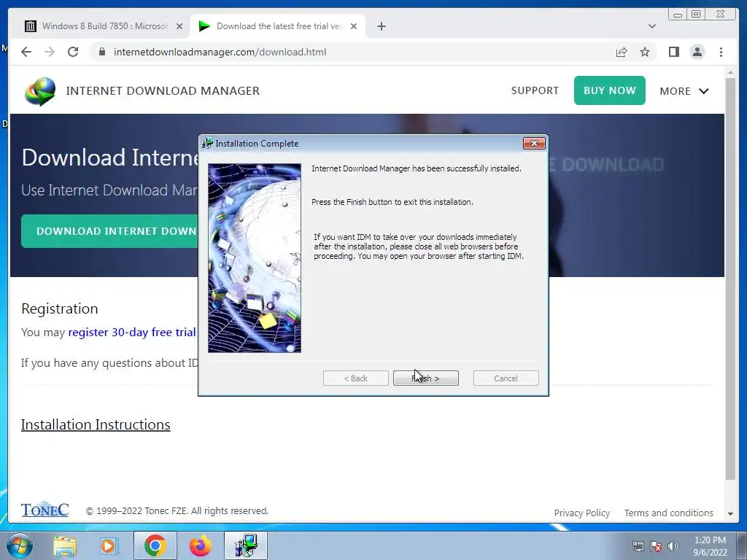Open Firefox from the taskbar
The width and height of the screenshot is (747, 560).
click(200, 545)
